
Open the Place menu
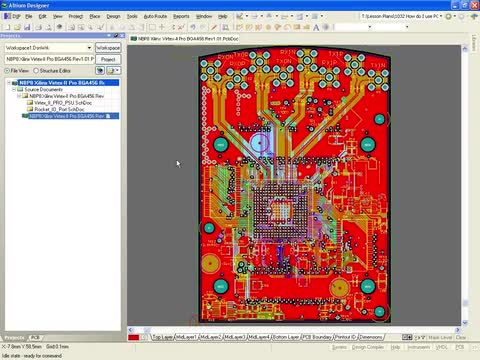[95, 16]
